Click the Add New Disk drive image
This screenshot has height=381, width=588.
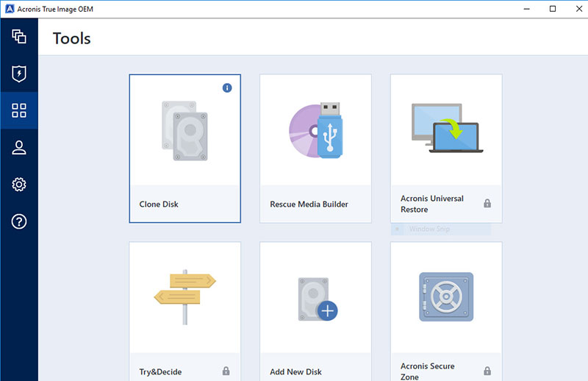pos(318,299)
